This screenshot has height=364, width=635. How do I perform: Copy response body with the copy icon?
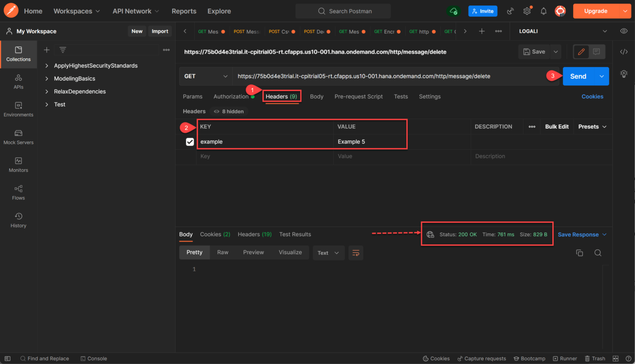coord(579,253)
